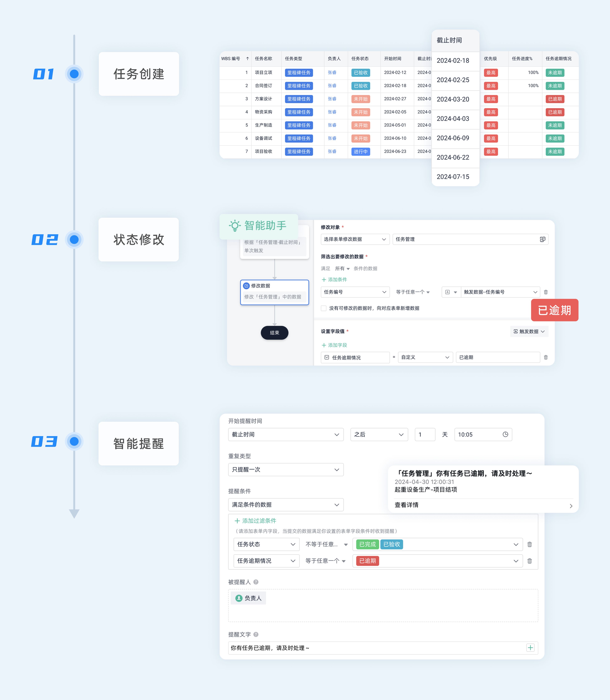Click the clock icon in the 10:05 field

pos(505,434)
